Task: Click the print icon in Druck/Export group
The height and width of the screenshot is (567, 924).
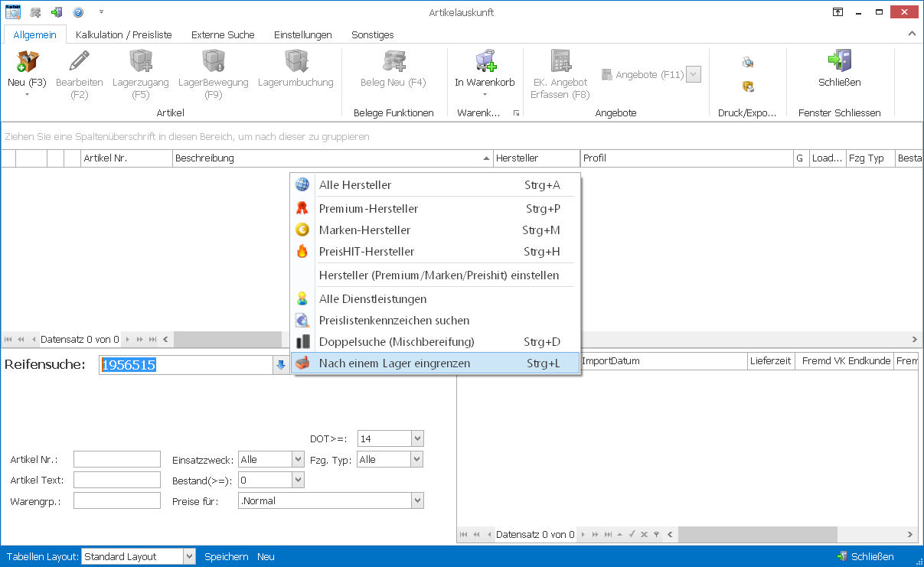Action: click(748, 63)
